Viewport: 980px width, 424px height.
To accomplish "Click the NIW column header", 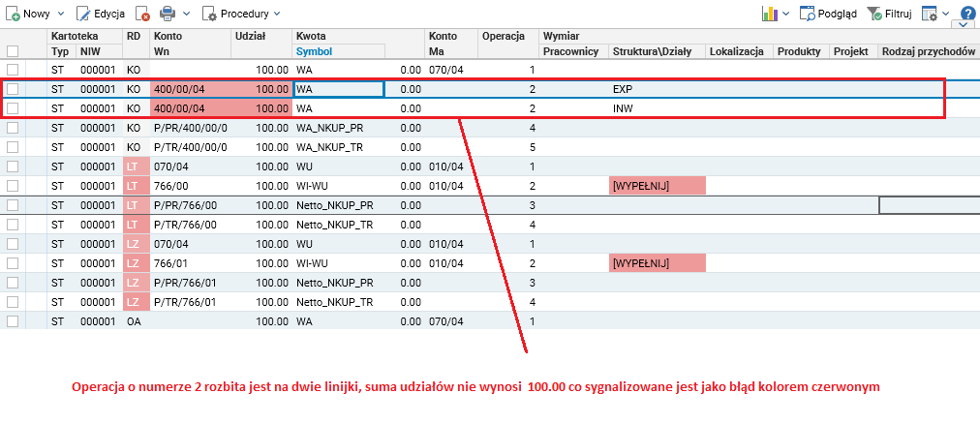I will pyautogui.click(x=99, y=52).
